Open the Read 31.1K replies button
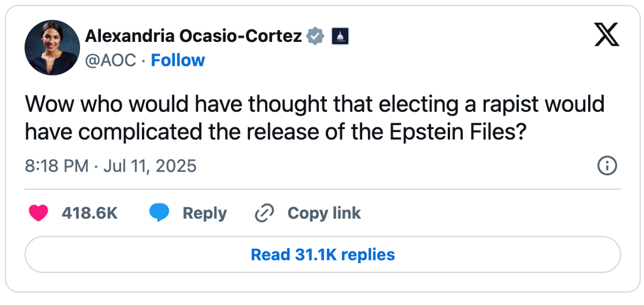644x305 pixels. [323, 255]
